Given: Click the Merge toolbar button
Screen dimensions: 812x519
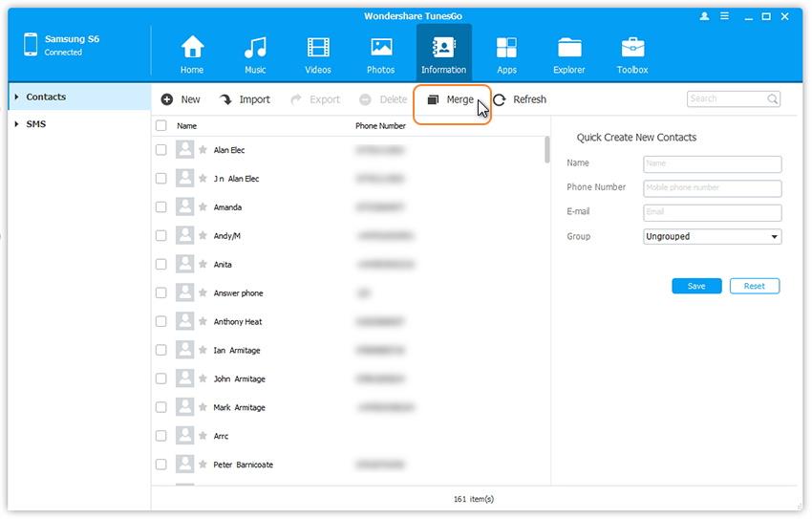Looking at the screenshot, I should tap(451, 99).
